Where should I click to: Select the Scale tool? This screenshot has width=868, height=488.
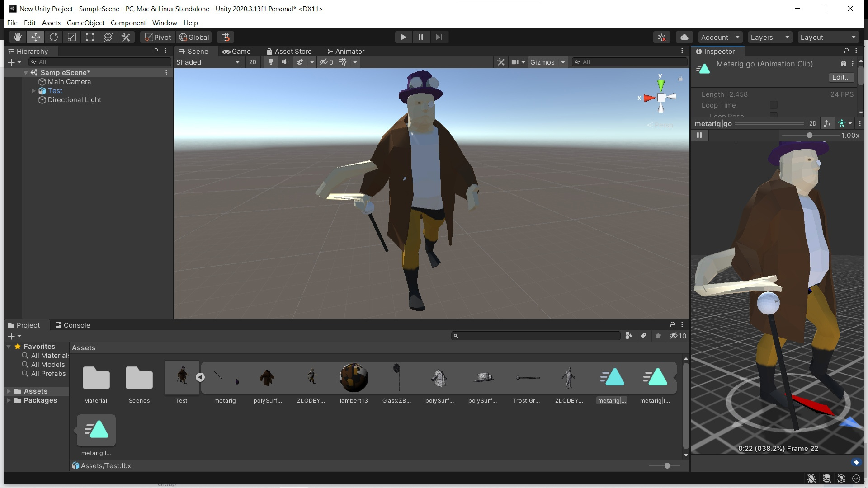71,37
